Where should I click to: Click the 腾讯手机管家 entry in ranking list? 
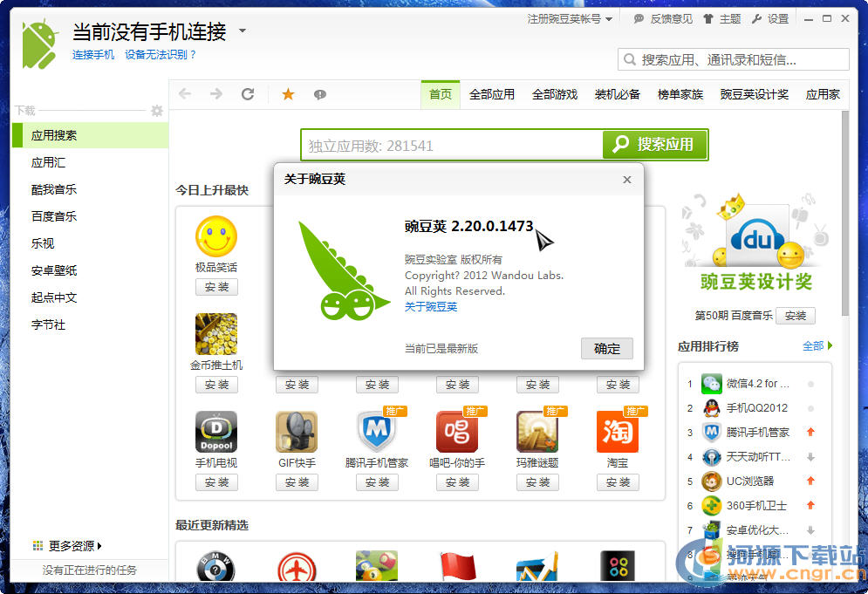(755, 433)
